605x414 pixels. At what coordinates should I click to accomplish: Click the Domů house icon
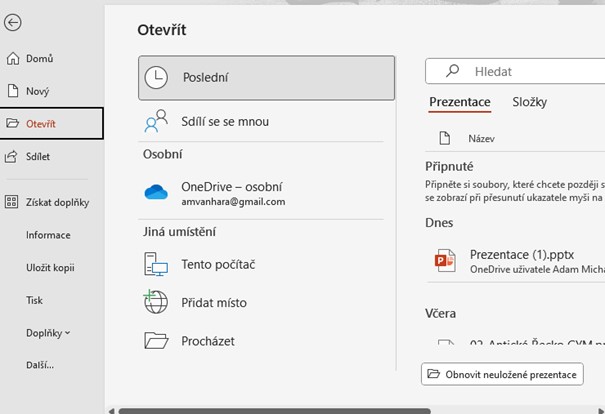[13, 59]
